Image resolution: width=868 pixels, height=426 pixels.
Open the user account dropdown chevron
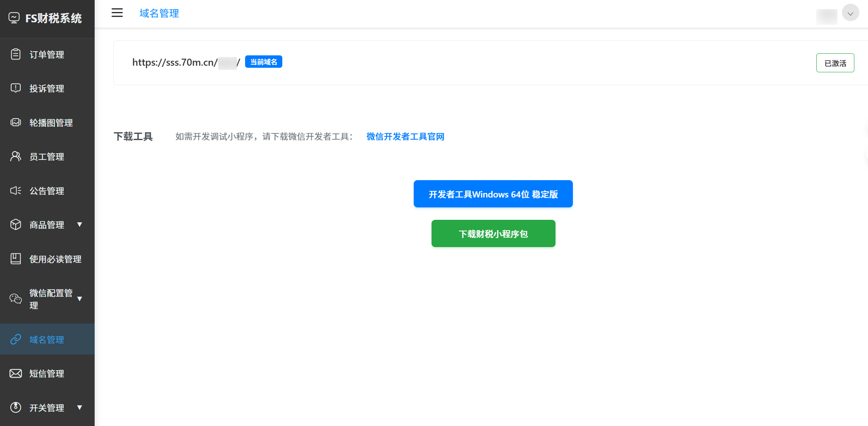coord(850,13)
